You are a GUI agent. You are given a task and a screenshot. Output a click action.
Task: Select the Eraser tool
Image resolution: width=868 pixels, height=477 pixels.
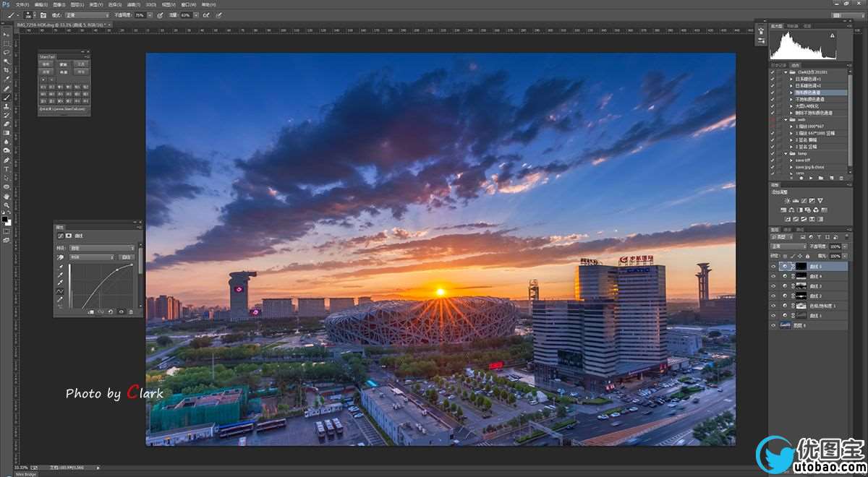[x=7, y=124]
